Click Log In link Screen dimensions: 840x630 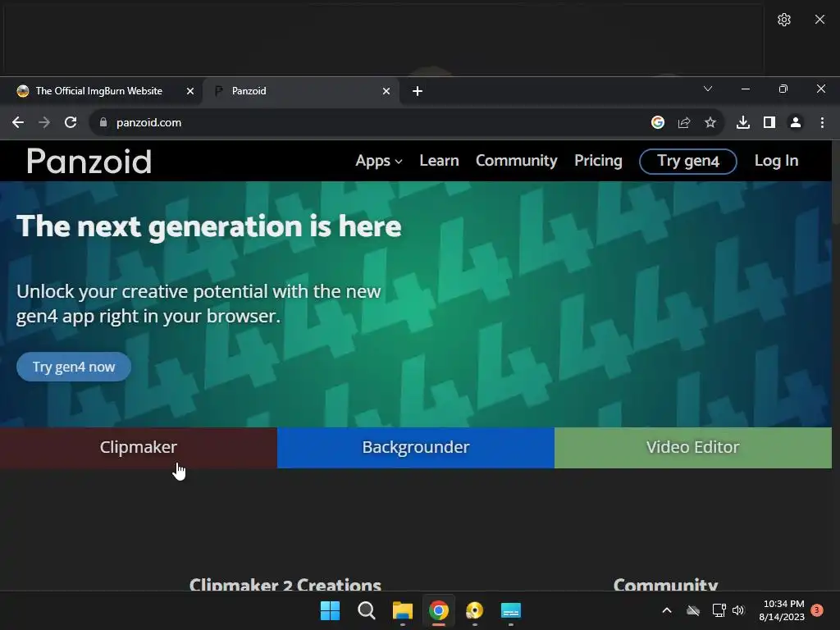(776, 161)
